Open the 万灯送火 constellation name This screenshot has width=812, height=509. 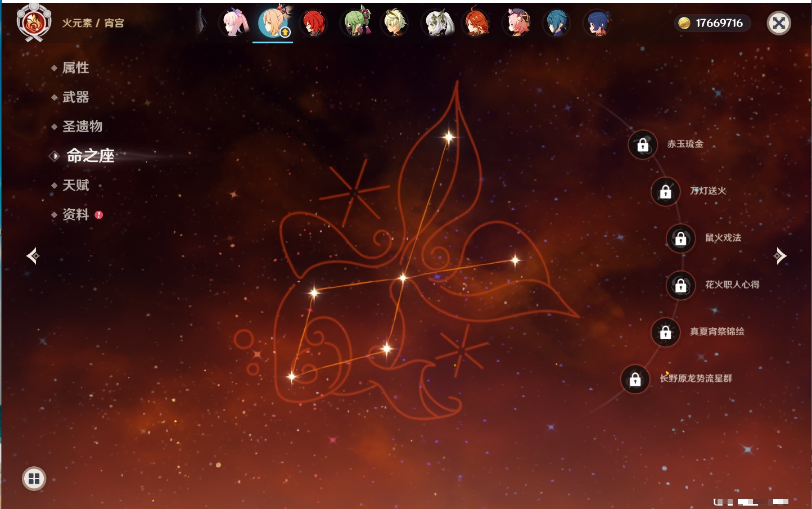tap(708, 191)
